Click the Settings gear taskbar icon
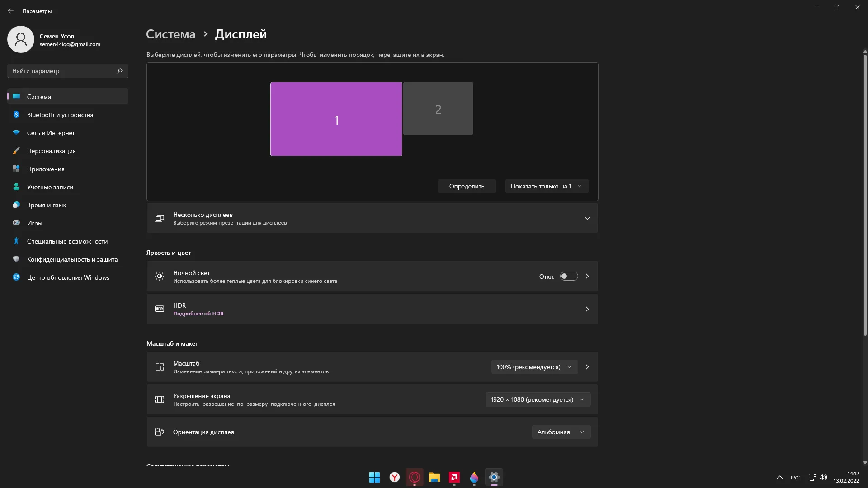 tap(494, 477)
